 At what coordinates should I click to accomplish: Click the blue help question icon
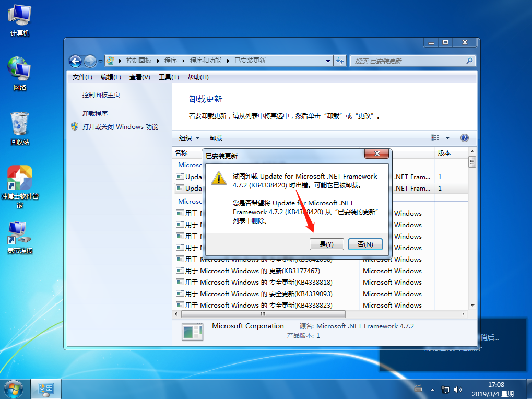click(x=465, y=138)
